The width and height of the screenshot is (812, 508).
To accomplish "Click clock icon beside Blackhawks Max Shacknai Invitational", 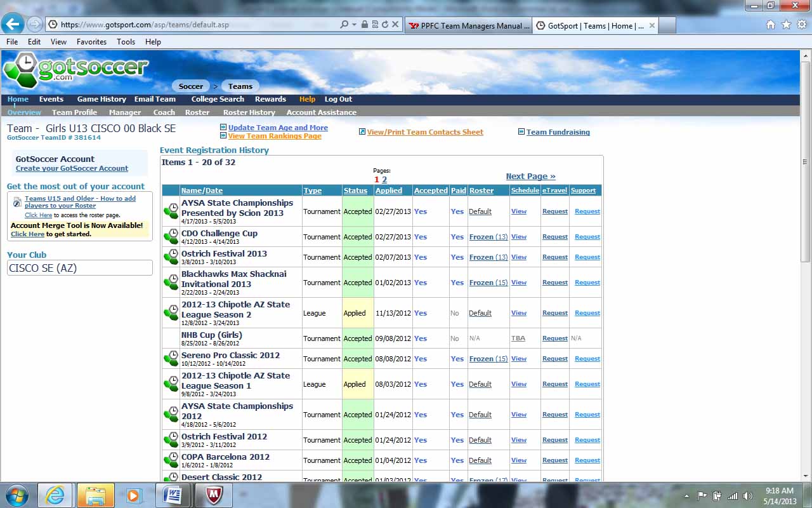I will pyautogui.click(x=171, y=282).
